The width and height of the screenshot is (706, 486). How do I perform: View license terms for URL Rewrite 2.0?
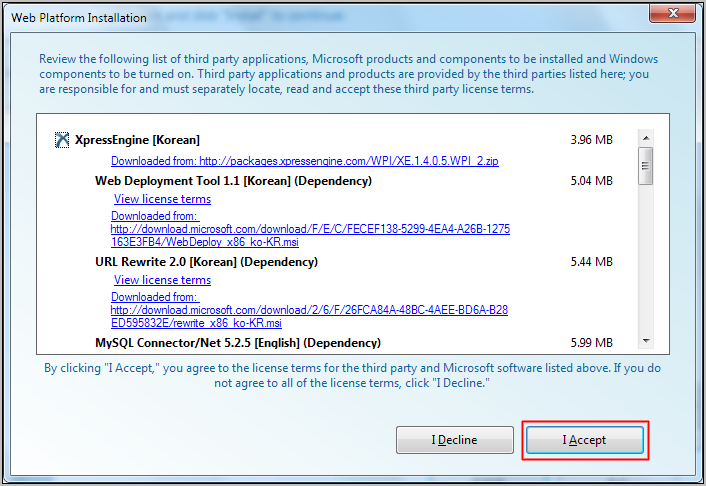pyautogui.click(x=163, y=280)
